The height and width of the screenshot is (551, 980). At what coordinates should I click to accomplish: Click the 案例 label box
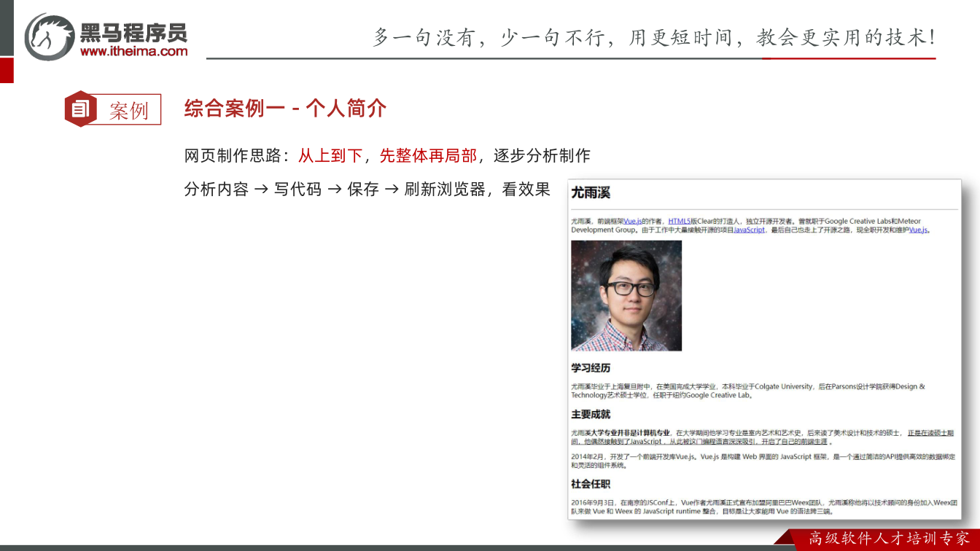click(128, 110)
